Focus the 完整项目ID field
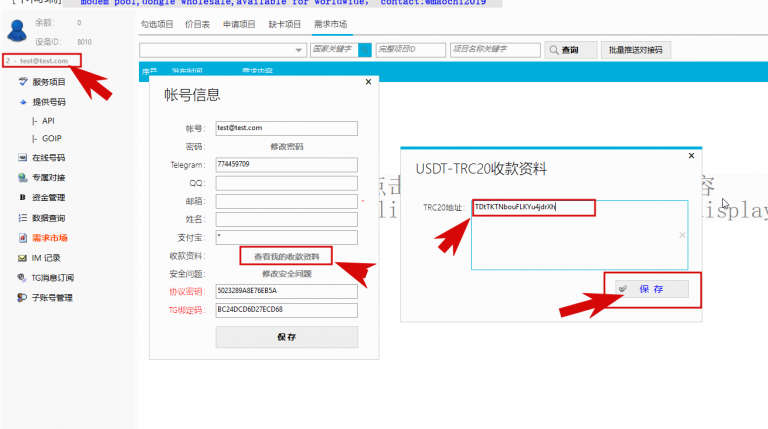 click(410, 50)
